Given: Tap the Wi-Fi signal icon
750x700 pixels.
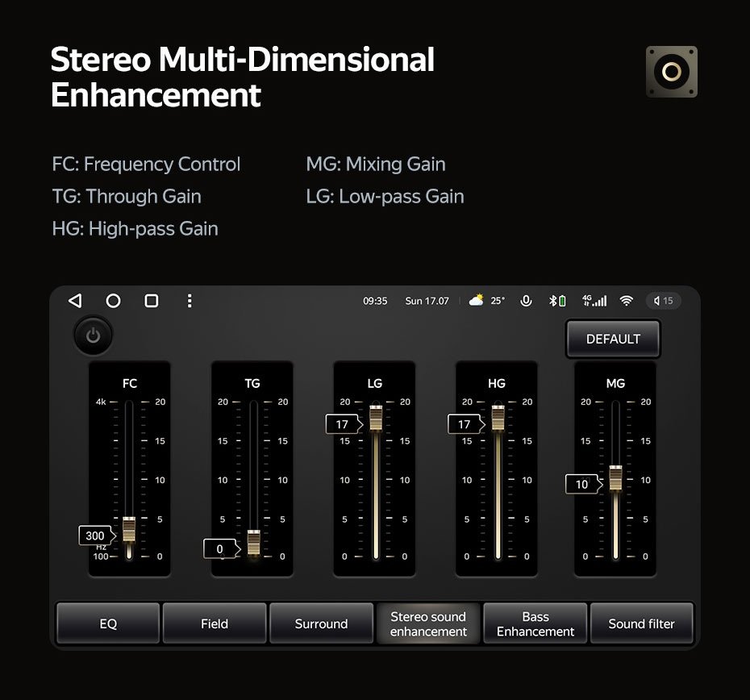Looking at the screenshot, I should [x=627, y=301].
